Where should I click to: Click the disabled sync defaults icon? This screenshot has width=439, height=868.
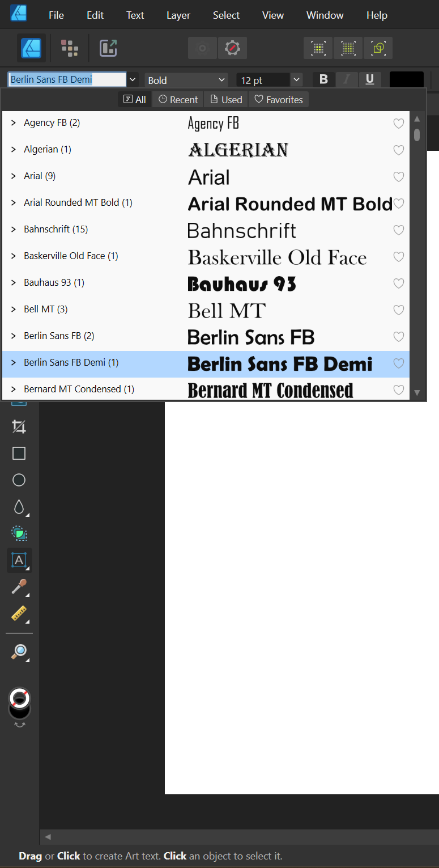click(x=202, y=48)
